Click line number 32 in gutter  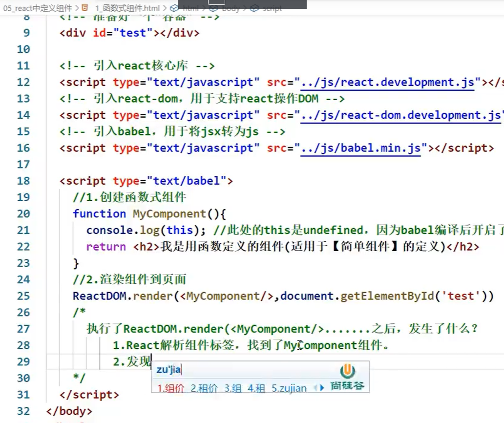pyautogui.click(x=23, y=411)
